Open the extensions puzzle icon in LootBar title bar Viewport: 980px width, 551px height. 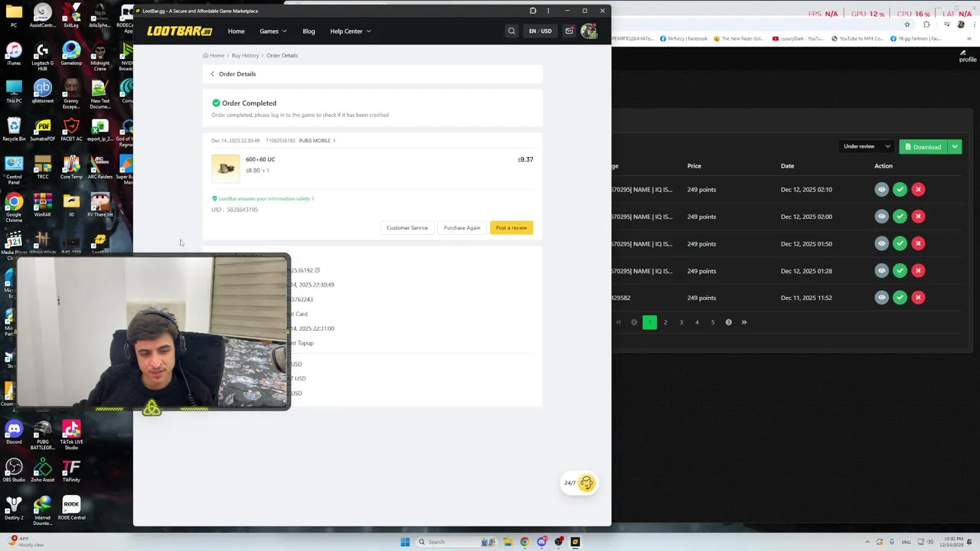(x=533, y=11)
